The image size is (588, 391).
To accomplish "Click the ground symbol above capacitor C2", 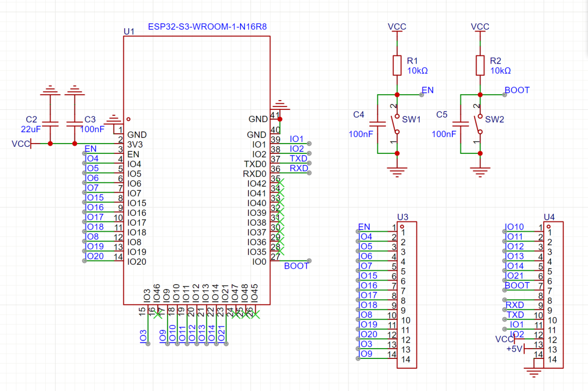I will click(50, 90).
